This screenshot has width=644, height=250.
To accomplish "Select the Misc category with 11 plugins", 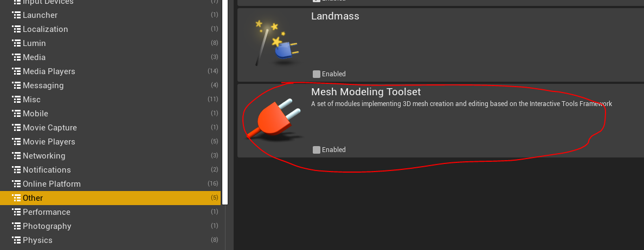I will point(110,100).
